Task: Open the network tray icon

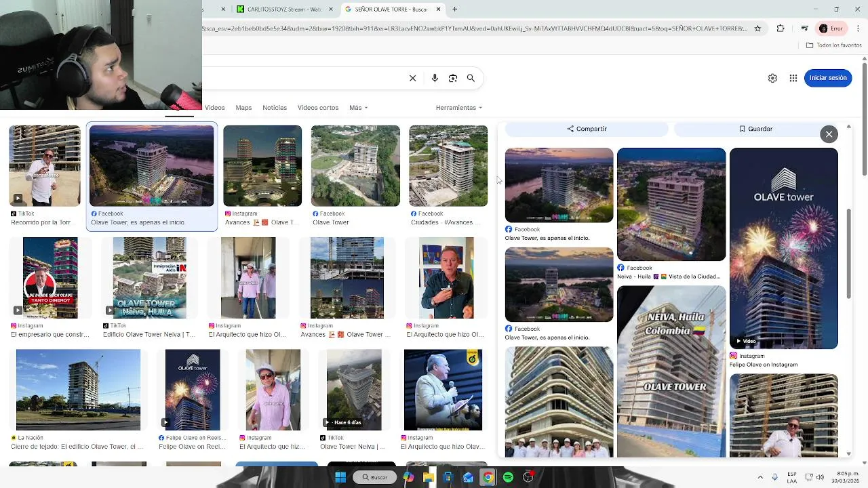Action: (x=808, y=477)
